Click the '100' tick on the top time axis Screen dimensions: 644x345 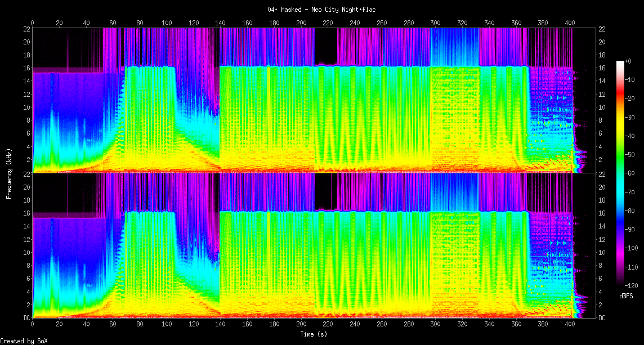[x=167, y=23]
